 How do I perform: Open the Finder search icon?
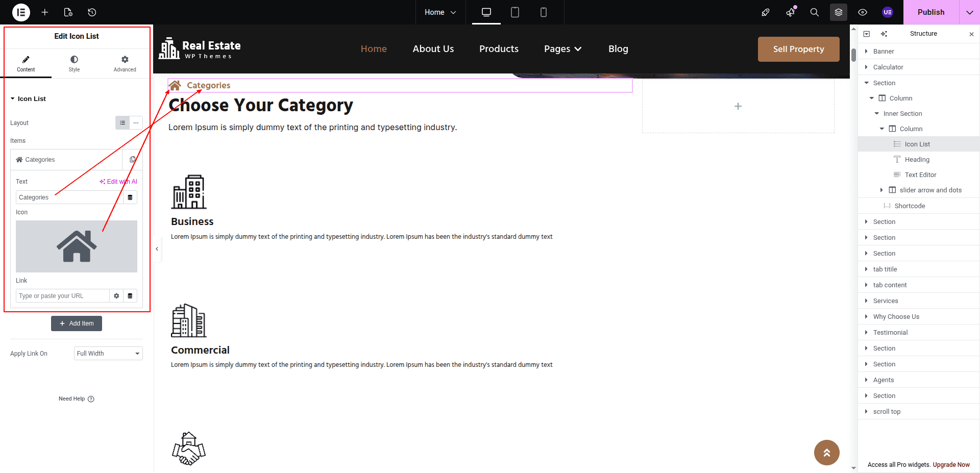point(814,12)
